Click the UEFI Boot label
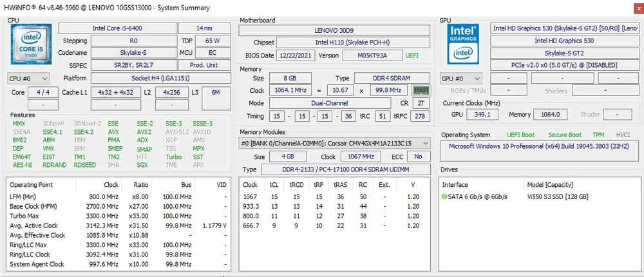644x277 pixels. 521,135
